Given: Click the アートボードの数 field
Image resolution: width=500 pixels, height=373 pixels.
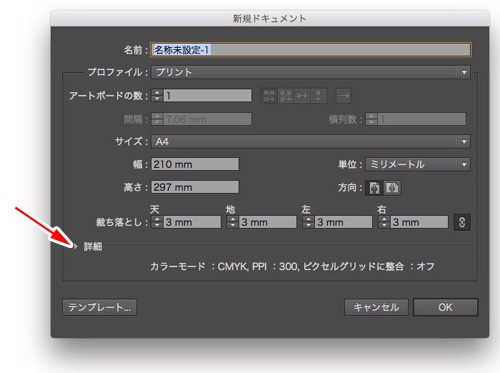Looking at the screenshot, I should 207,96.
